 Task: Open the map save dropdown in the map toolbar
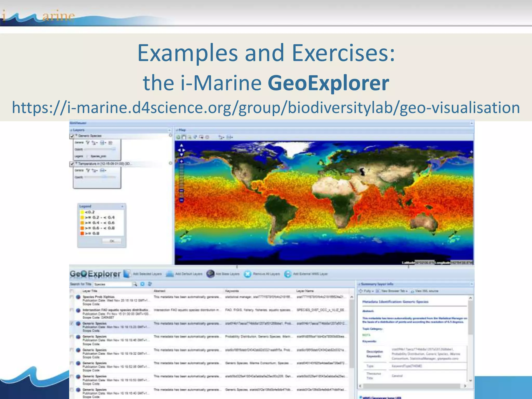pyautogui.click(x=230, y=137)
